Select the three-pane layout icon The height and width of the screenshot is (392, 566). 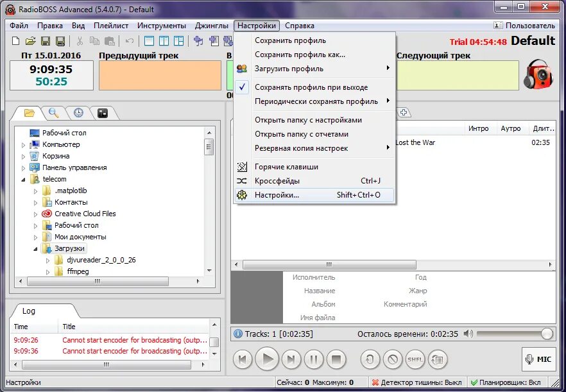pyautogui.click(x=178, y=41)
